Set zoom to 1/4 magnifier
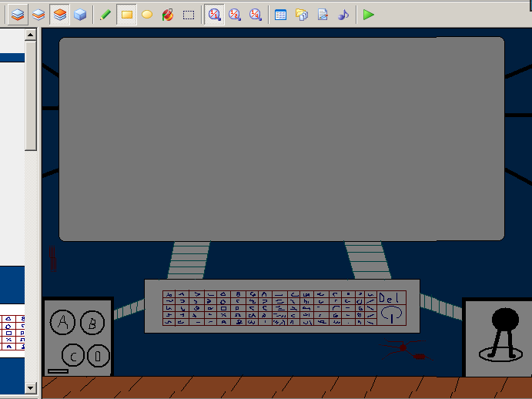Image resolution: width=532 pixels, height=399 pixels. coord(255,15)
